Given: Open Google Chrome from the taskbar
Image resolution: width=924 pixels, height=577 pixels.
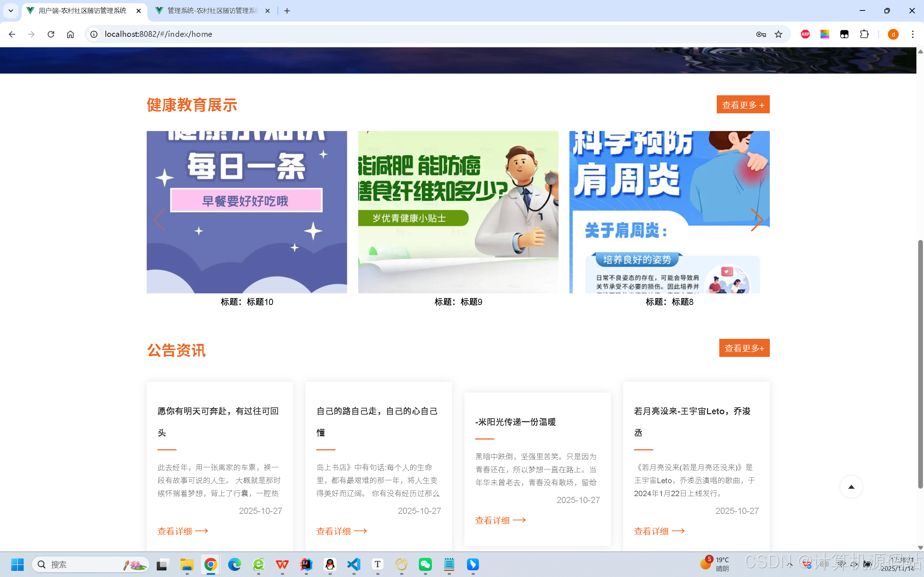Looking at the screenshot, I should click(211, 564).
